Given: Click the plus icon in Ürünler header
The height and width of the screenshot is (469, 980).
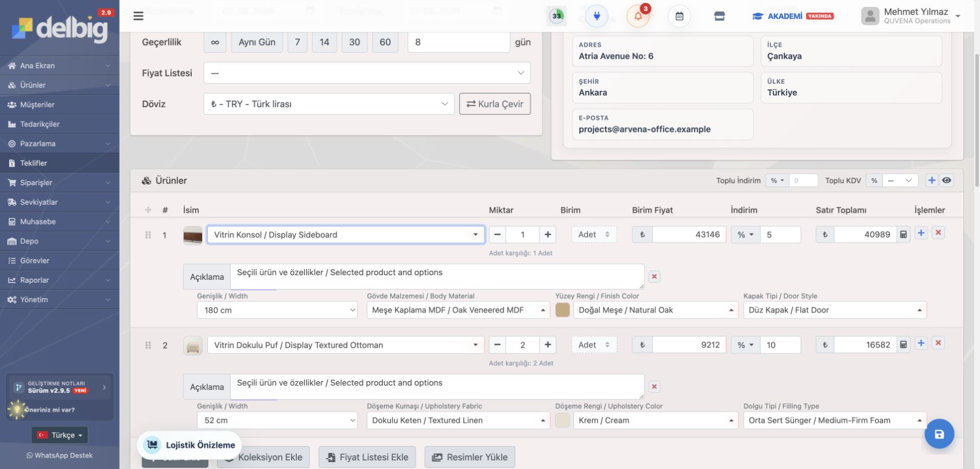Looking at the screenshot, I should 931,181.
